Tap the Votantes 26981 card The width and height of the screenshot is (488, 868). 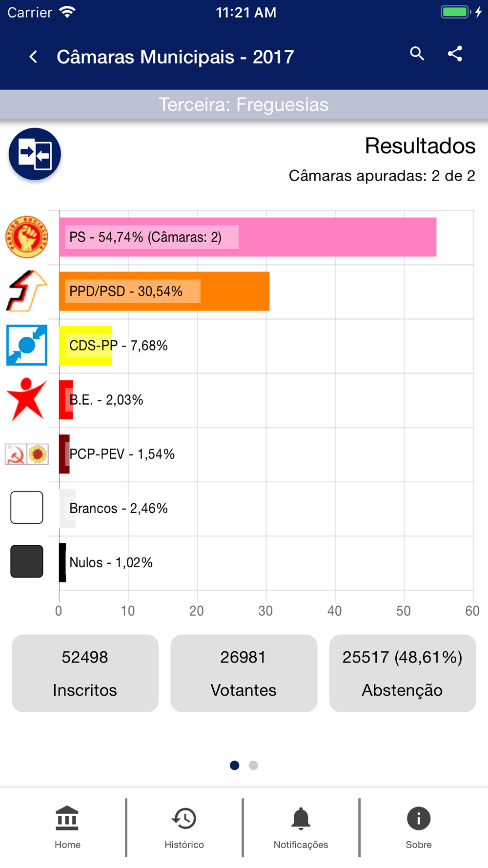pyautogui.click(x=244, y=673)
